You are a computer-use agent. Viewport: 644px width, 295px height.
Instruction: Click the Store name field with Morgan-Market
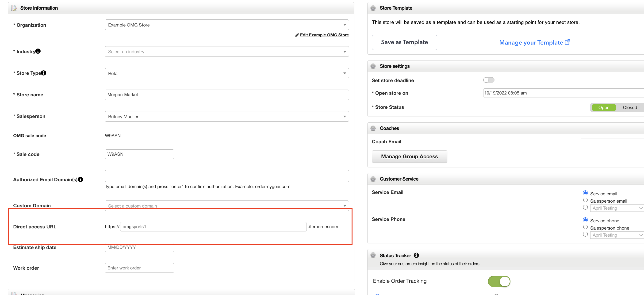coord(227,95)
